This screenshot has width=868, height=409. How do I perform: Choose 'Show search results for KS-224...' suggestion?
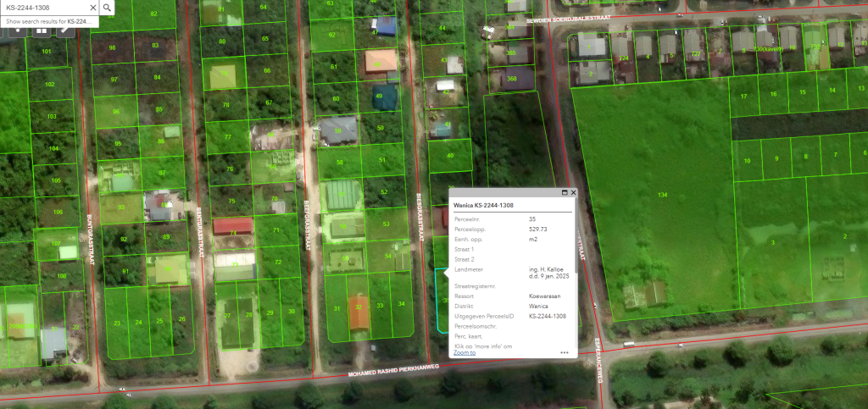point(49,21)
